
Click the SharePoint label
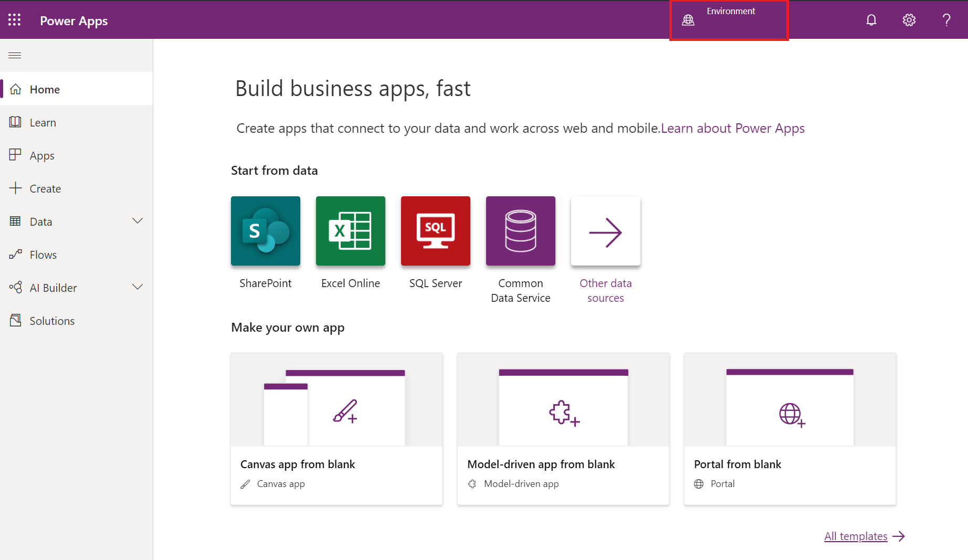(x=266, y=283)
